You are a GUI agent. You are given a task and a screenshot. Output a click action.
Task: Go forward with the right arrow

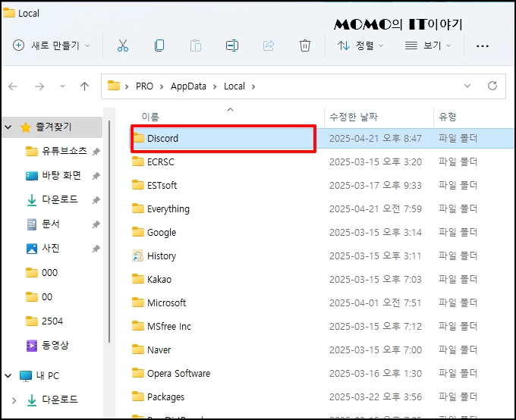(39, 86)
